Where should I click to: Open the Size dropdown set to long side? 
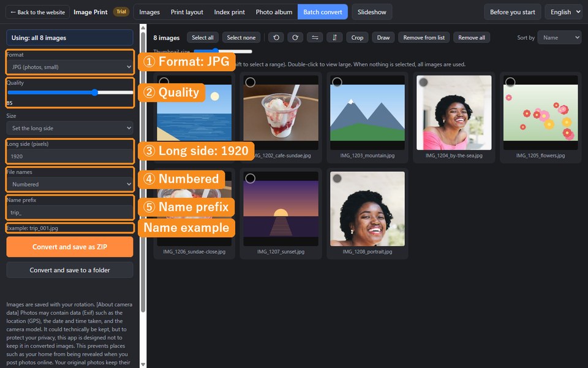[70, 128]
